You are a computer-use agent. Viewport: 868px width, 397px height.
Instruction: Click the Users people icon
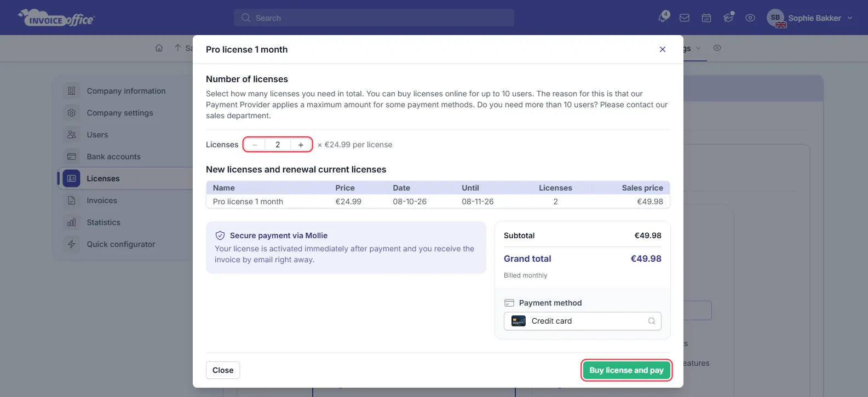(x=71, y=135)
